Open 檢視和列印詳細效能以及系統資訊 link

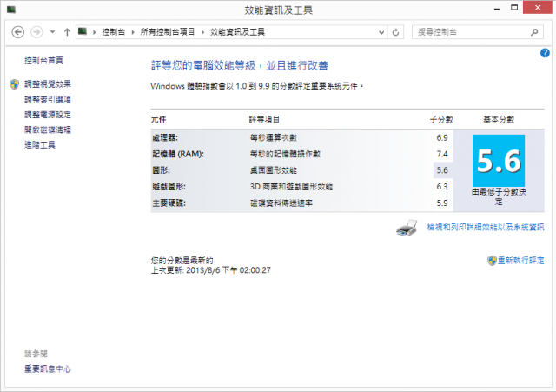pyautogui.click(x=486, y=227)
